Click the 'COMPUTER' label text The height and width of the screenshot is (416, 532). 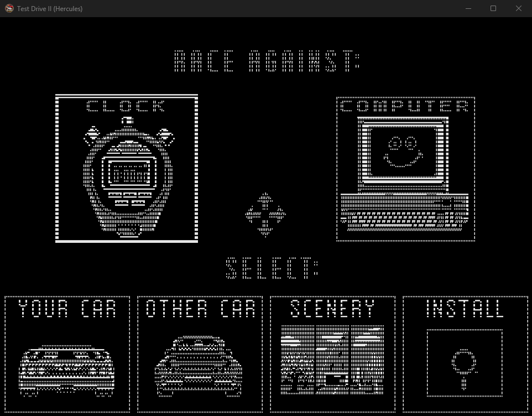click(404, 106)
